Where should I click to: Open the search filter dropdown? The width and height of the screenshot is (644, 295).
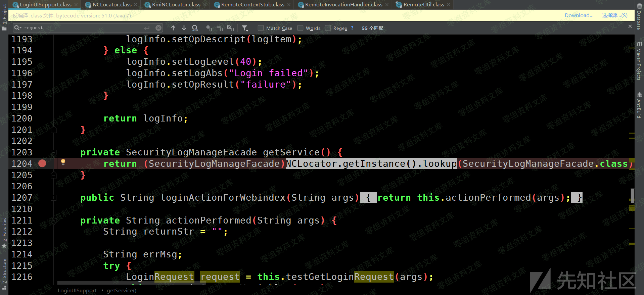245,28
